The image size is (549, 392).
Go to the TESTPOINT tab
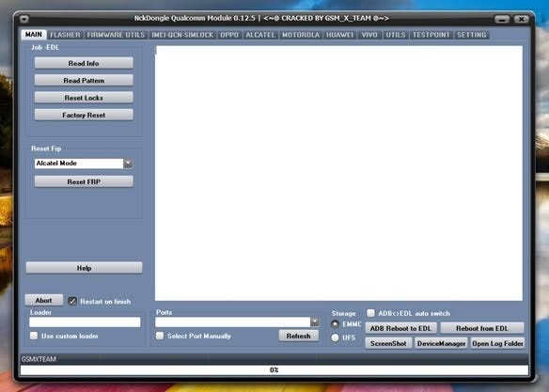pos(431,35)
